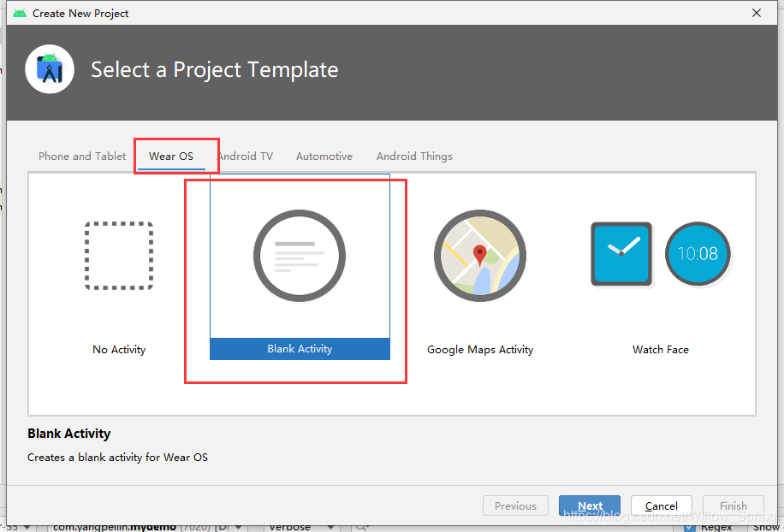Toggle the Regex checkbox in Logcat
The image size is (784, 532).
click(690, 528)
